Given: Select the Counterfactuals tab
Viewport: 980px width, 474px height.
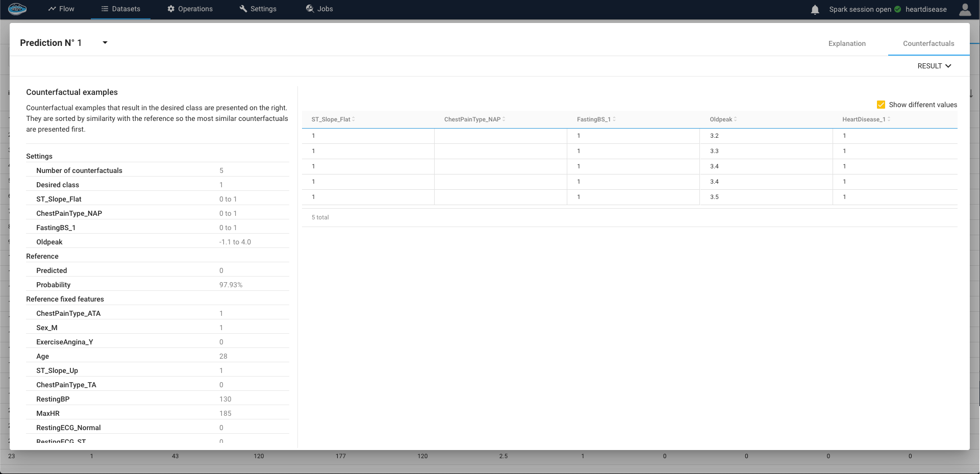Looking at the screenshot, I should point(928,43).
